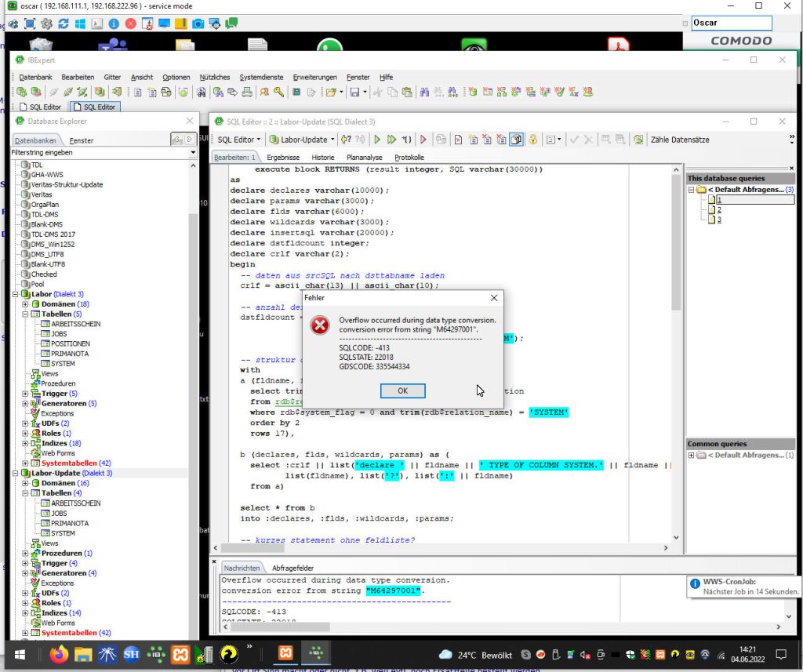This screenshot has height=672, width=803.
Task: Click the icon left of Zähle Datensätze
Action: (x=638, y=140)
